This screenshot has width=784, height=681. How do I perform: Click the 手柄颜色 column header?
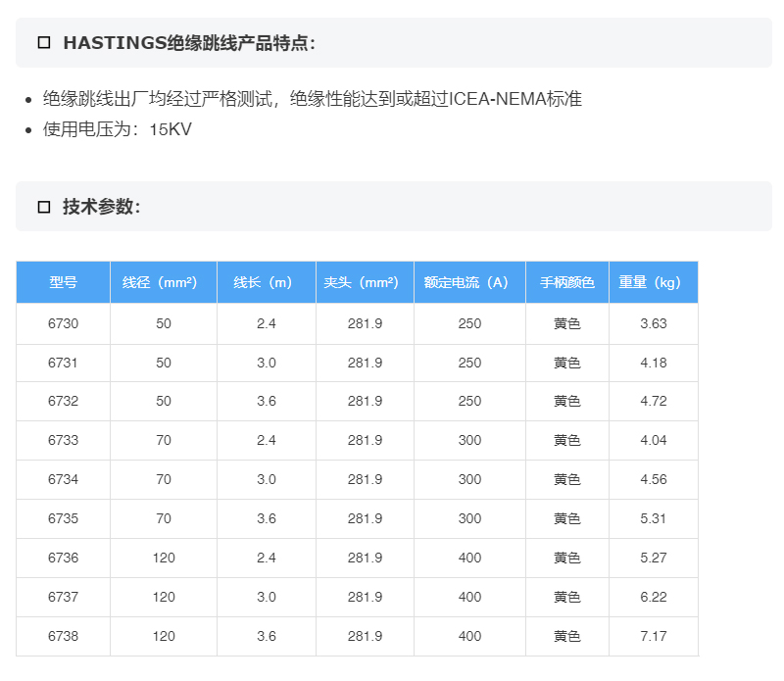(x=567, y=282)
